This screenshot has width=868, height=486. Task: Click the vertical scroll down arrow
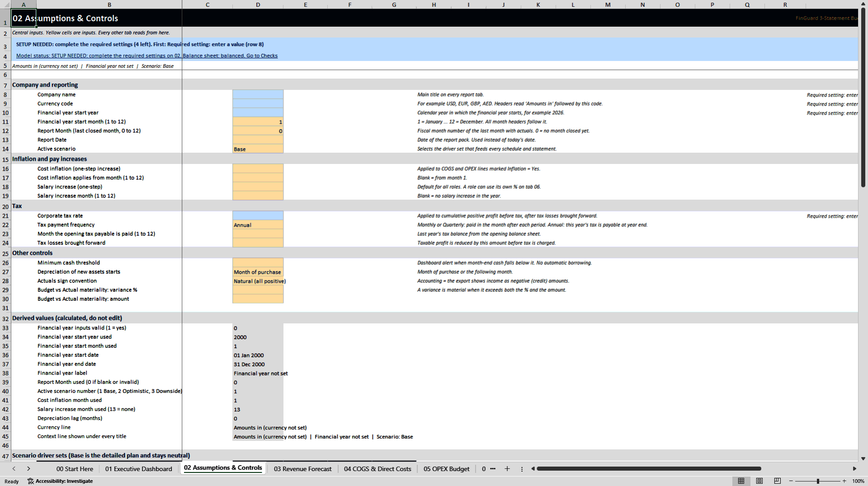[863, 458]
